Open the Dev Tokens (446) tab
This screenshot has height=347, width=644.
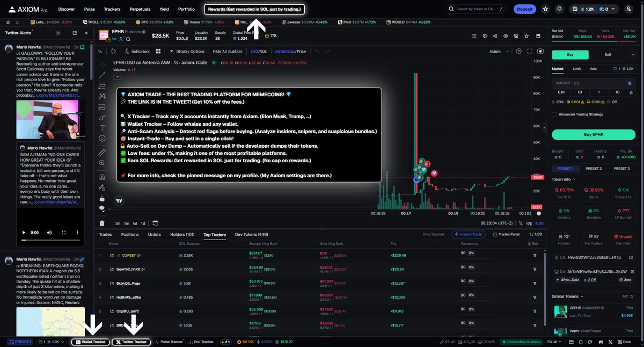252,234
